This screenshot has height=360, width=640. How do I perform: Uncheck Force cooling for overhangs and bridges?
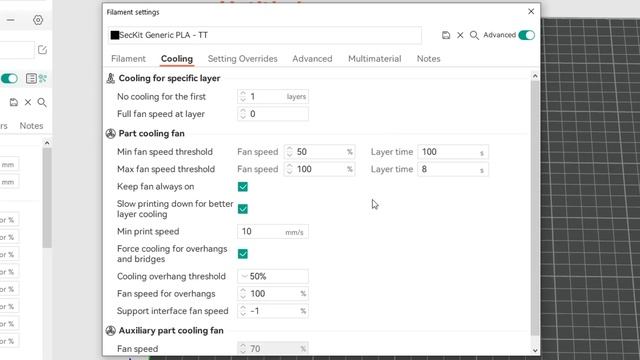(x=243, y=254)
